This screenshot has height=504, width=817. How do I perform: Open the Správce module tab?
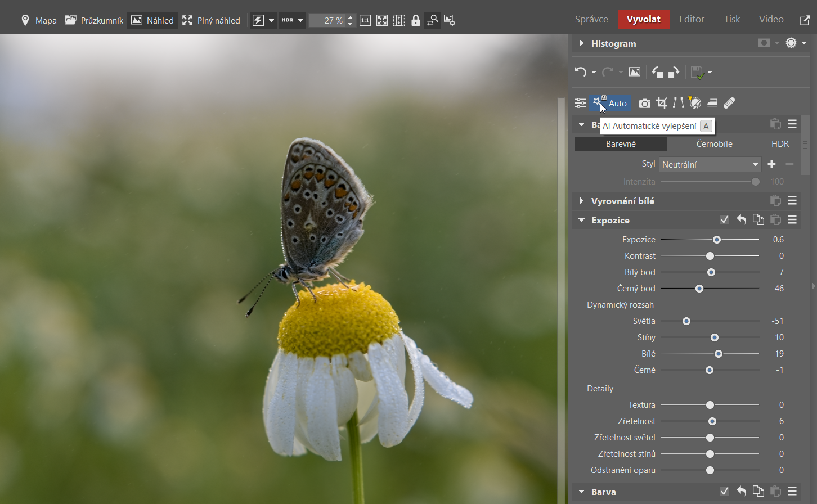point(591,19)
